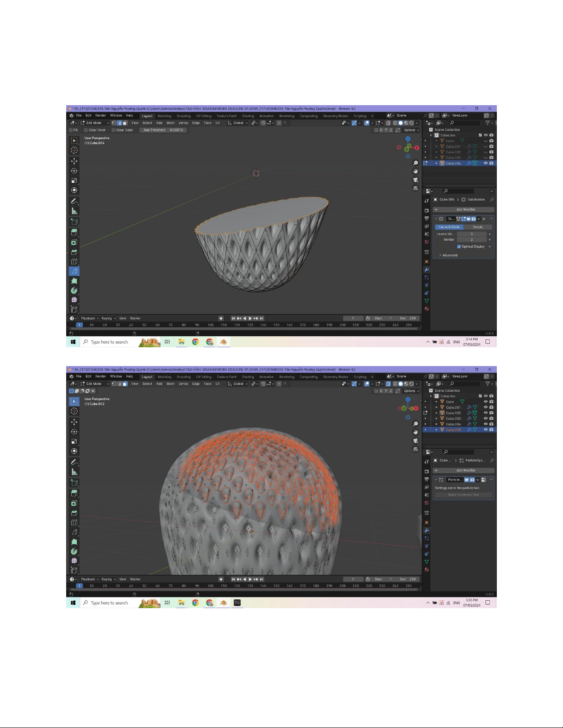Enable Catmull-Clark subdivision type
The image size is (563, 728).
(x=449, y=227)
